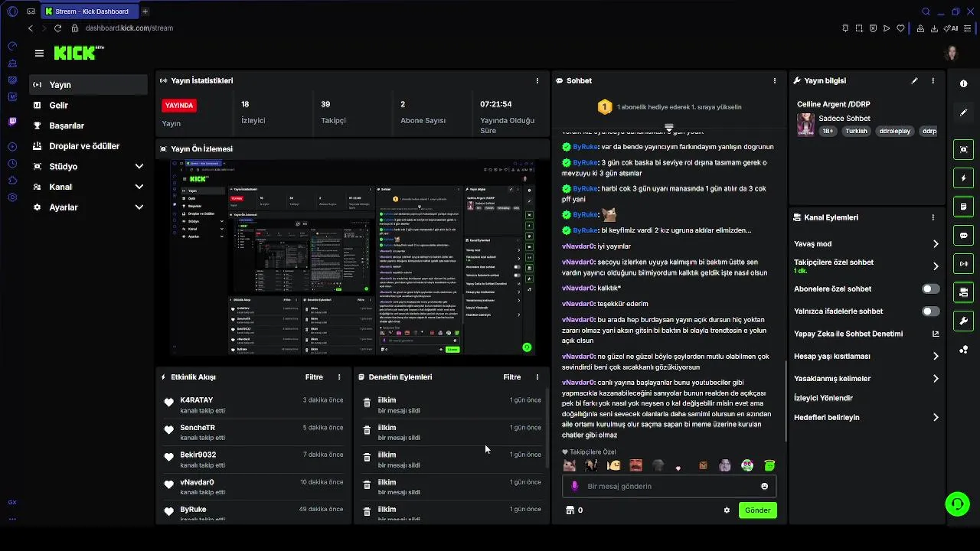Select Stream - Kick Dashboard browser tab

pos(89,11)
